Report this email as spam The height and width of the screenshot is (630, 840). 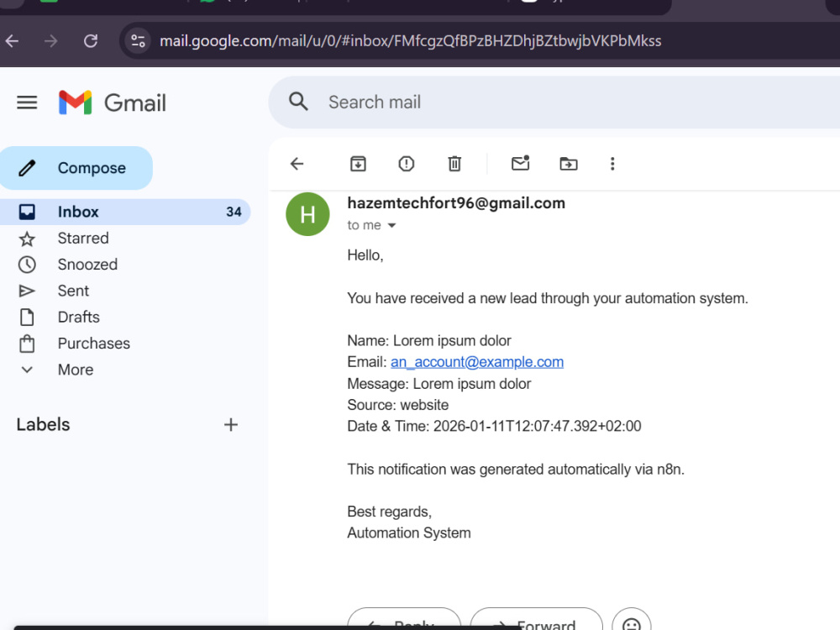[x=406, y=164]
